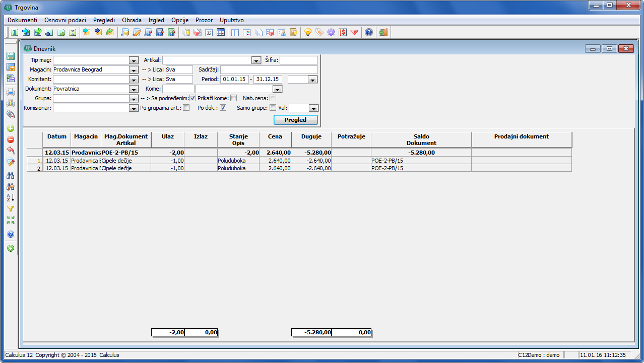The image size is (644, 363).
Task: Click the exit door icon in toolbar
Action: [383, 32]
